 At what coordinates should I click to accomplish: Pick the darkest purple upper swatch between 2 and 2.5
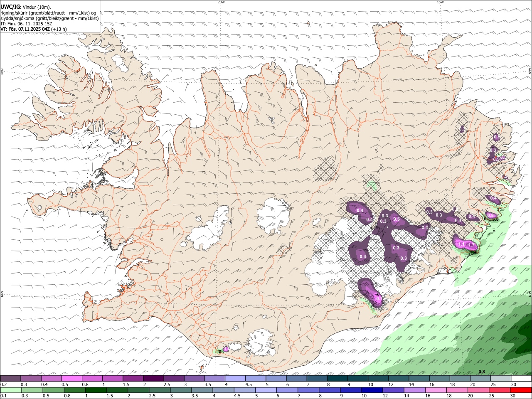tap(153, 378)
